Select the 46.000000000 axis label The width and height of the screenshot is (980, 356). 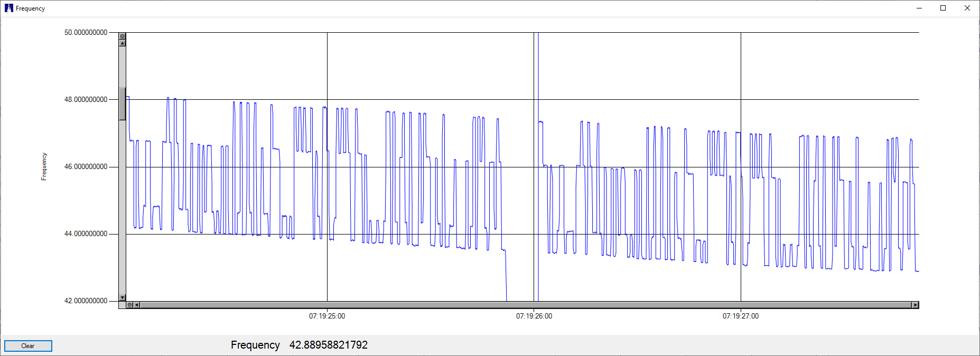[x=86, y=167]
